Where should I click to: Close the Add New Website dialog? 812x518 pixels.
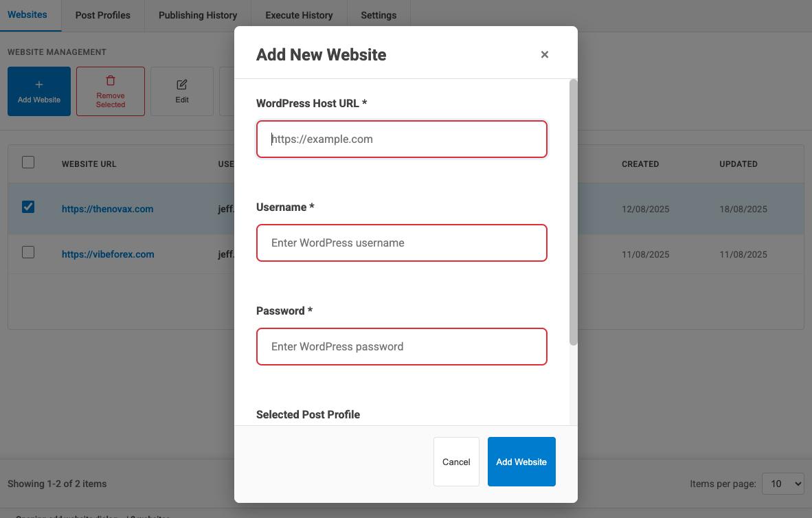click(x=544, y=54)
